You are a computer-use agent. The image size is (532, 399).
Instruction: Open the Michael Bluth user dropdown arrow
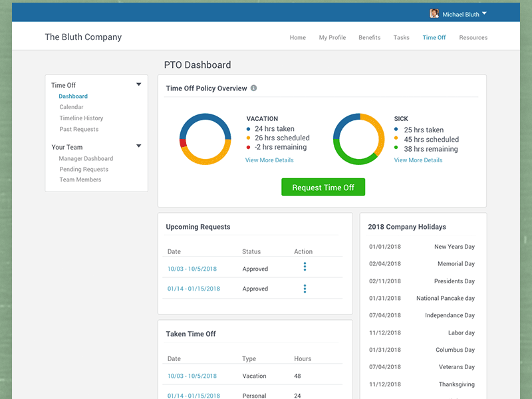click(x=485, y=13)
